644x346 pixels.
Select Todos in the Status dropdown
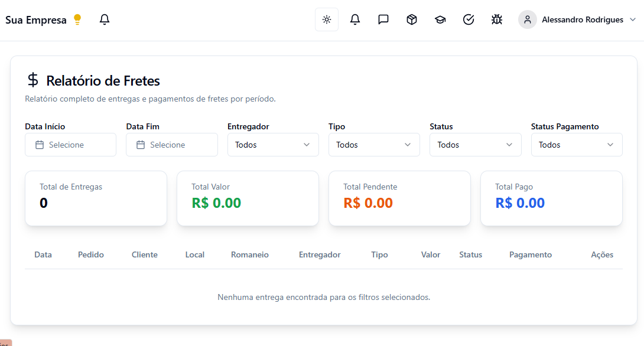(475, 145)
